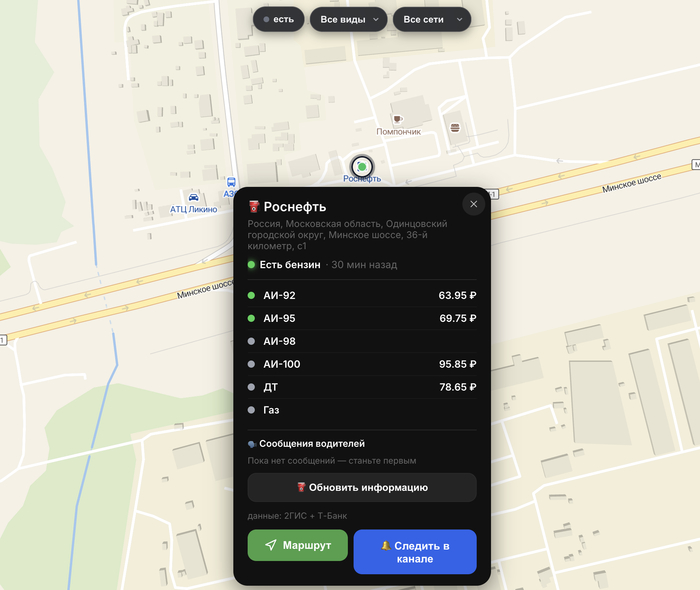Click the АИ-98 status dot
The height and width of the screenshot is (590, 700).
click(251, 341)
